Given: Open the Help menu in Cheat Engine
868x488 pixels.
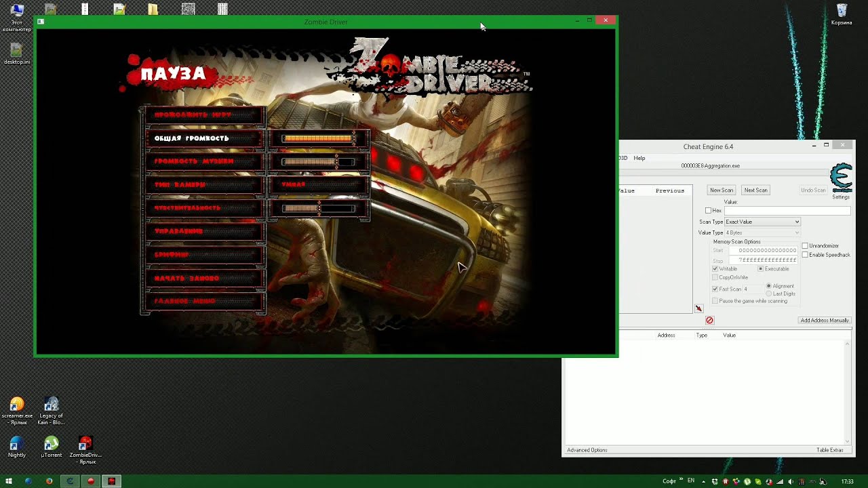Looking at the screenshot, I should (639, 158).
